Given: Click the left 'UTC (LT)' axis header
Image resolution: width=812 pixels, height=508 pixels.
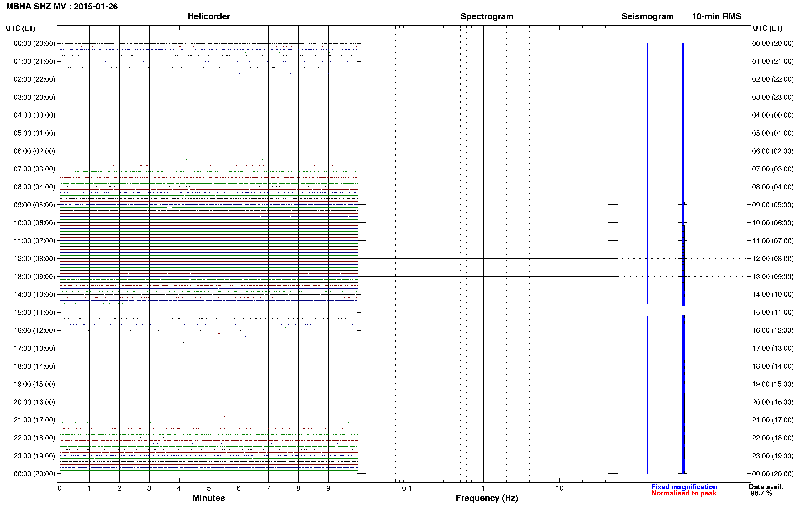Looking at the screenshot, I should [21, 28].
